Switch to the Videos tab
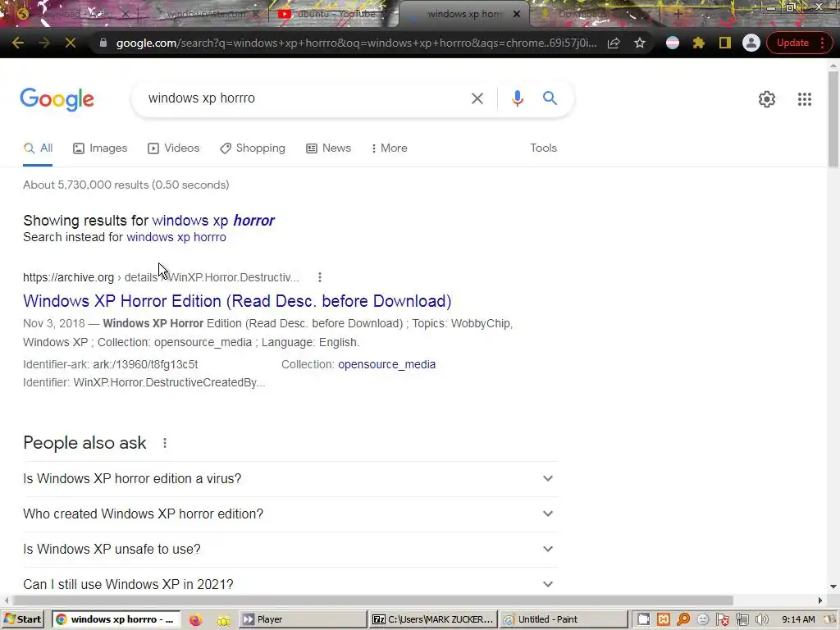The height and width of the screenshot is (630, 840). pyautogui.click(x=174, y=148)
